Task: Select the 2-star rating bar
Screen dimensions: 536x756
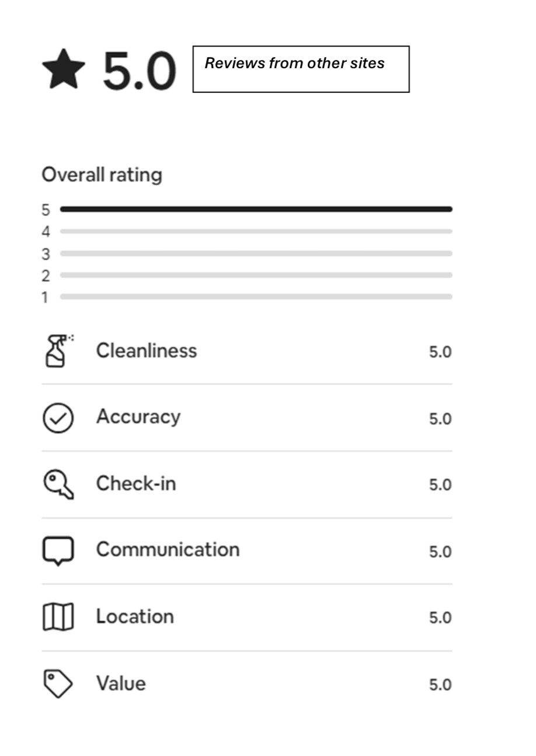Action: pyautogui.click(x=256, y=275)
